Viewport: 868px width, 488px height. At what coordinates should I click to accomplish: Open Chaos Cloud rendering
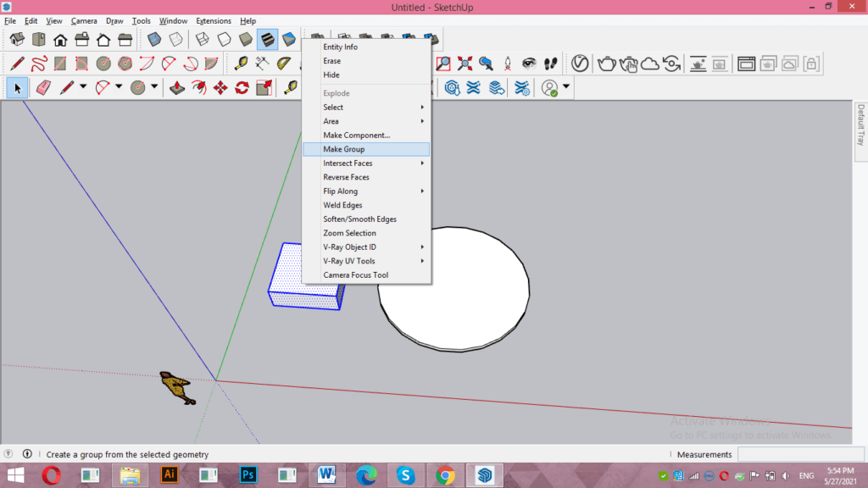coord(650,63)
